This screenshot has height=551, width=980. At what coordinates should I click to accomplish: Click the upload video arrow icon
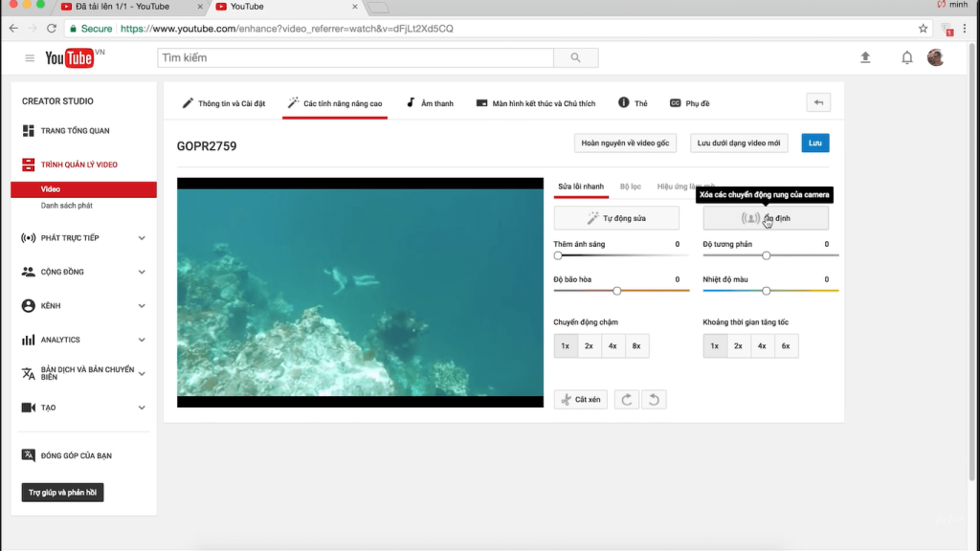point(865,58)
